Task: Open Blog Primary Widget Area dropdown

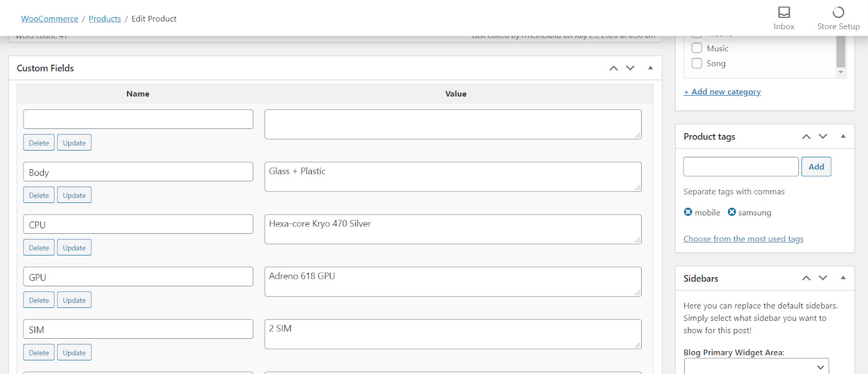Action: coord(756,367)
